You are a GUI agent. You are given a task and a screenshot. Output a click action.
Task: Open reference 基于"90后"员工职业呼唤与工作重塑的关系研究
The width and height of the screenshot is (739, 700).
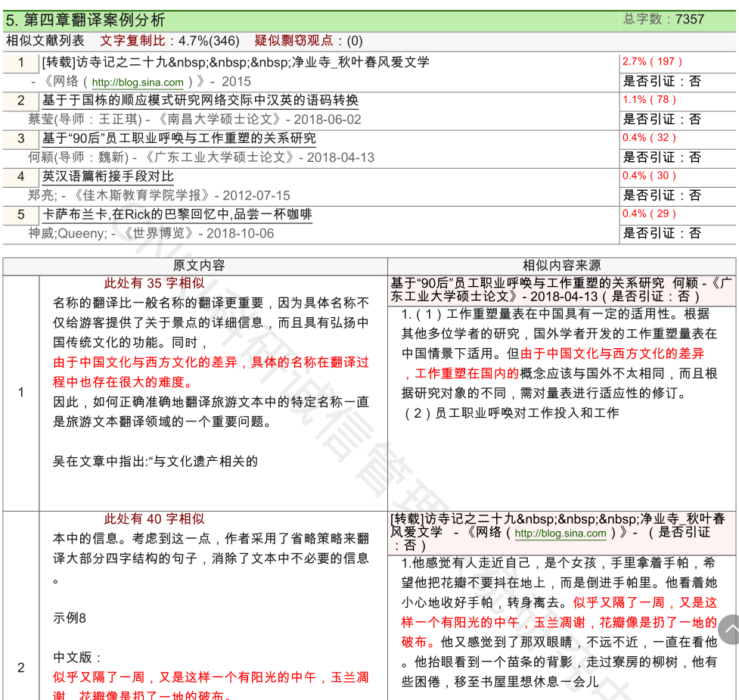coord(179,138)
